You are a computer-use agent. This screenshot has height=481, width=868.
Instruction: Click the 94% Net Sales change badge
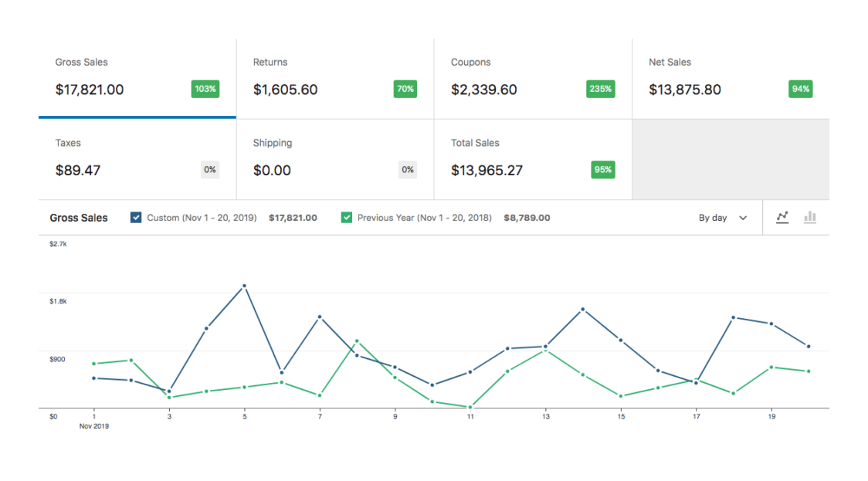(x=800, y=89)
